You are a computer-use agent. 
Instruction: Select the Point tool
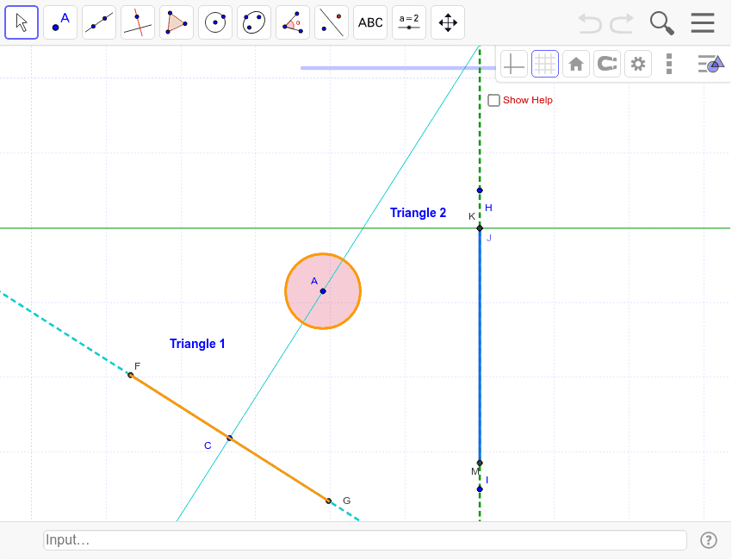(60, 22)
